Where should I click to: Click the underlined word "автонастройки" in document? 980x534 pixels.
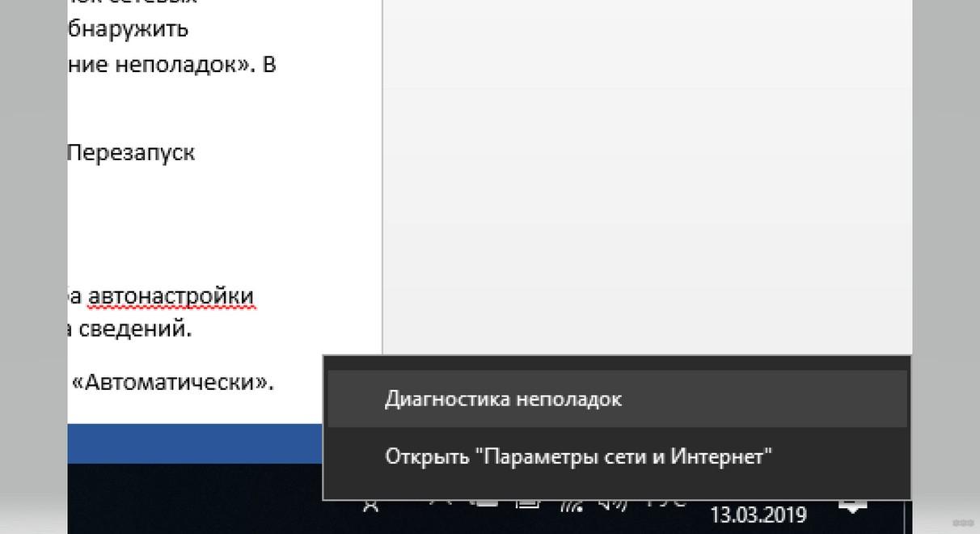(171, 298)
